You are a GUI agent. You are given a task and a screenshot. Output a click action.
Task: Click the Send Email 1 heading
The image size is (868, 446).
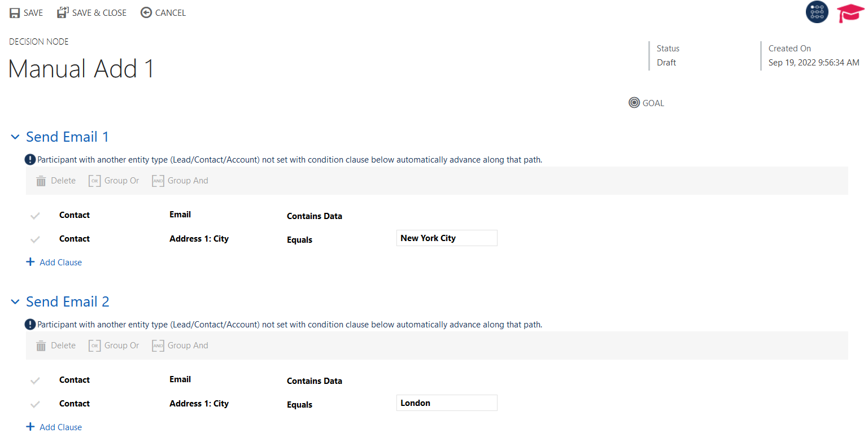click(x=67, y=137)
